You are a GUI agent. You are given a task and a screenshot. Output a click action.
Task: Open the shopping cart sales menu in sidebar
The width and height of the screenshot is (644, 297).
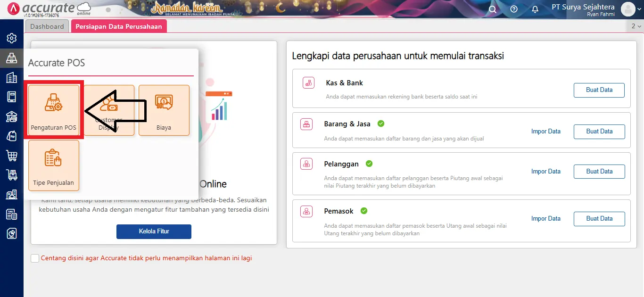[11, 155]
